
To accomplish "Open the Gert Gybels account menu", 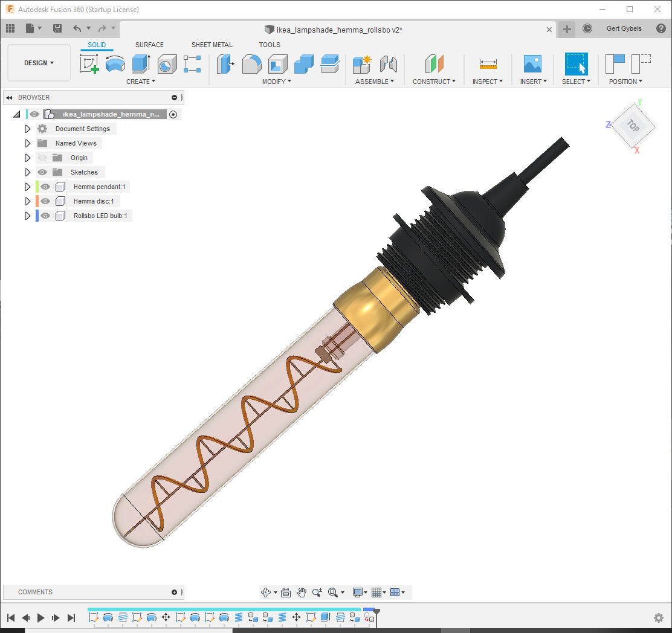I will [x=624, y=29].
